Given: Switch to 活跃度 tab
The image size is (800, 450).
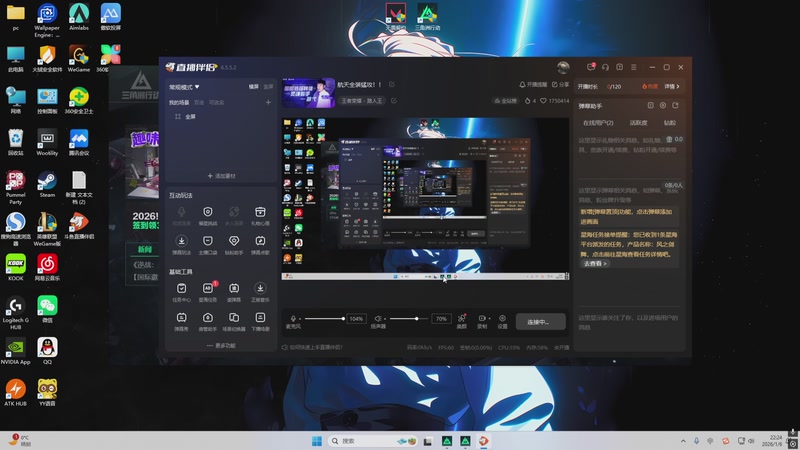Looking at the screenshot, I should click(x=638, y=123).
